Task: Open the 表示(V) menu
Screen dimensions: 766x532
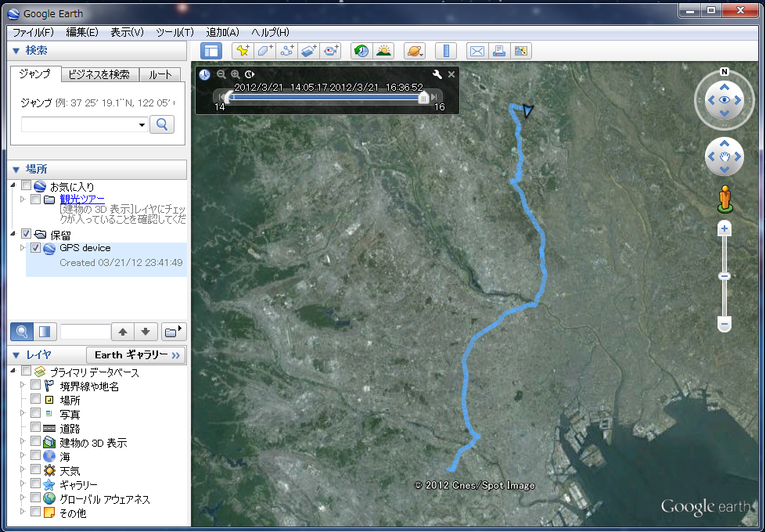Action: pyautogui.click(x=127, y=32)
